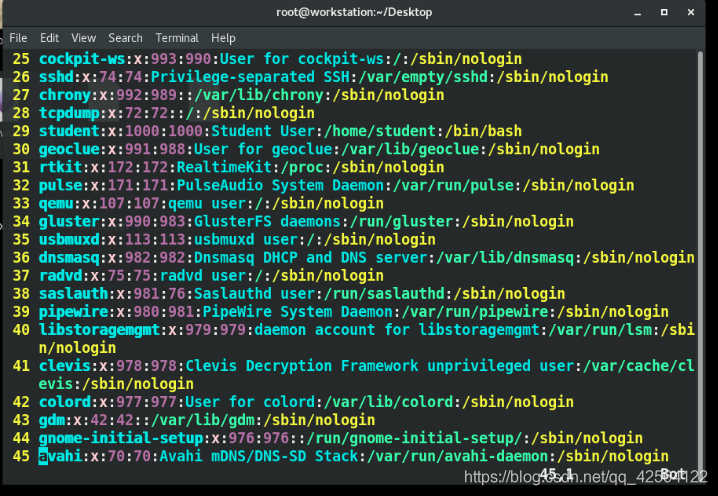Click 'Privilege-separated SSH' comment
718x496 pixels.
coord(250,77)
